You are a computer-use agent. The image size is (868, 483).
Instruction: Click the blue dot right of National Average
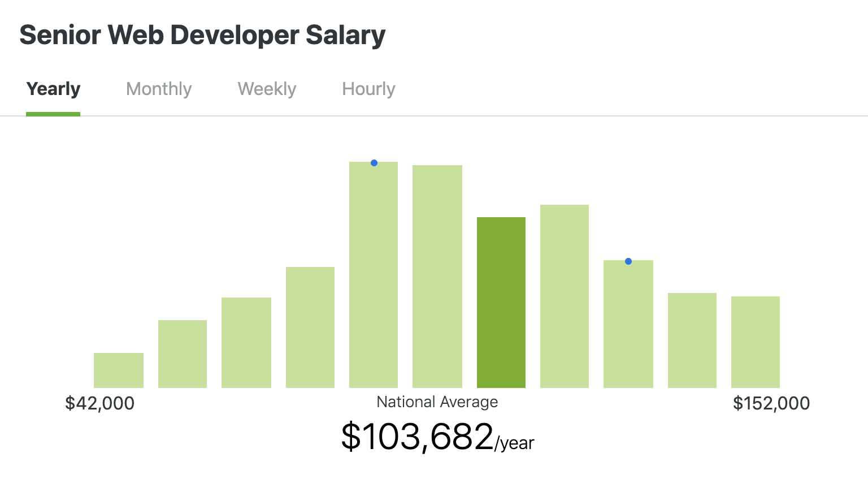(628, 261)
